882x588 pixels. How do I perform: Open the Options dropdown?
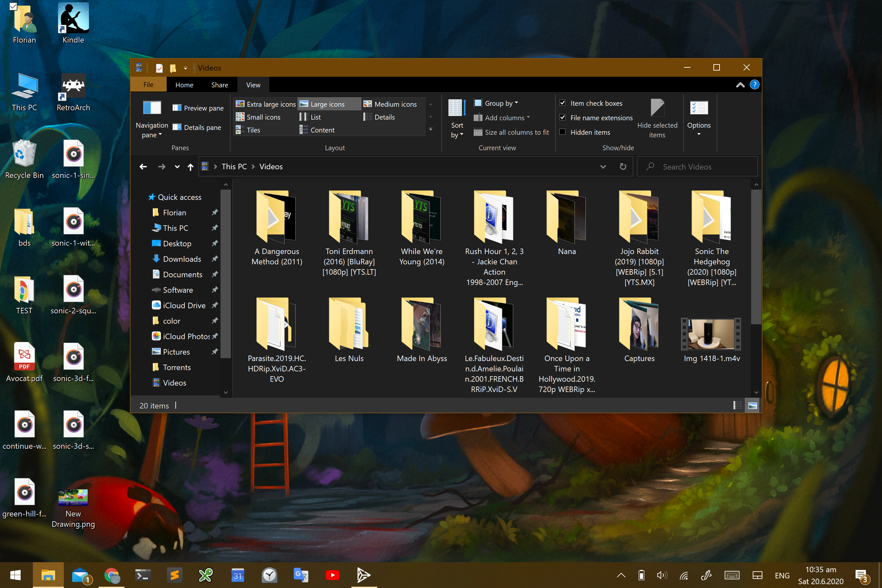(x=699, y=119)
